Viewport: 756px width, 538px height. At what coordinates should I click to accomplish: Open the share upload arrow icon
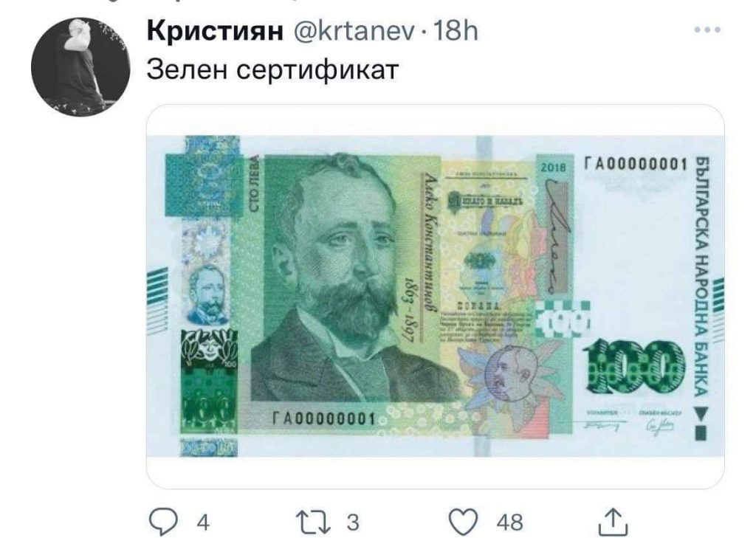pyautogui.click(x=613, y=521)
